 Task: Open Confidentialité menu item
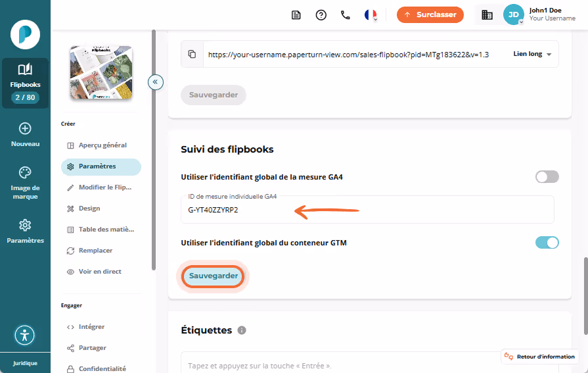pos(101,368)
